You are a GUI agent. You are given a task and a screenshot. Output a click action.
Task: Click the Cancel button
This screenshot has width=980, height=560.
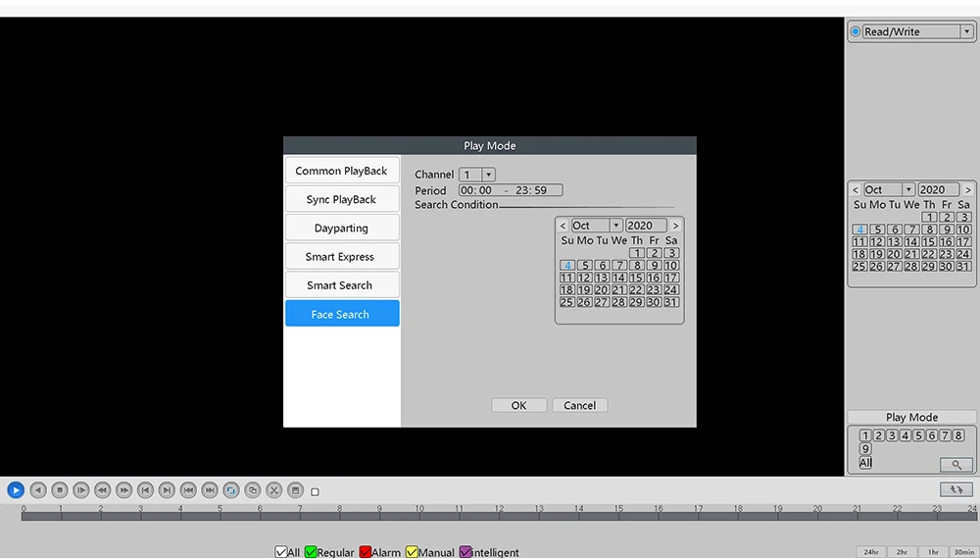(x=579, y=405)
